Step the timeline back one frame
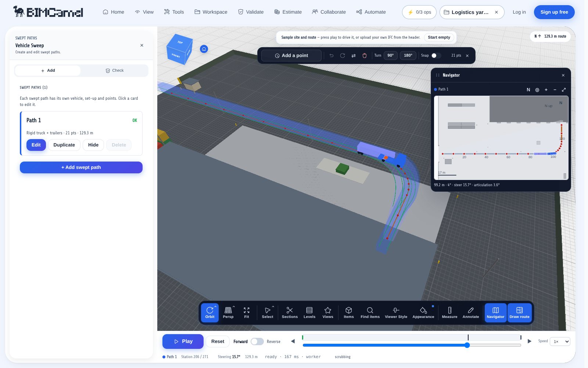The height and width of the screenshot is (368, 588). click(293, 341)
